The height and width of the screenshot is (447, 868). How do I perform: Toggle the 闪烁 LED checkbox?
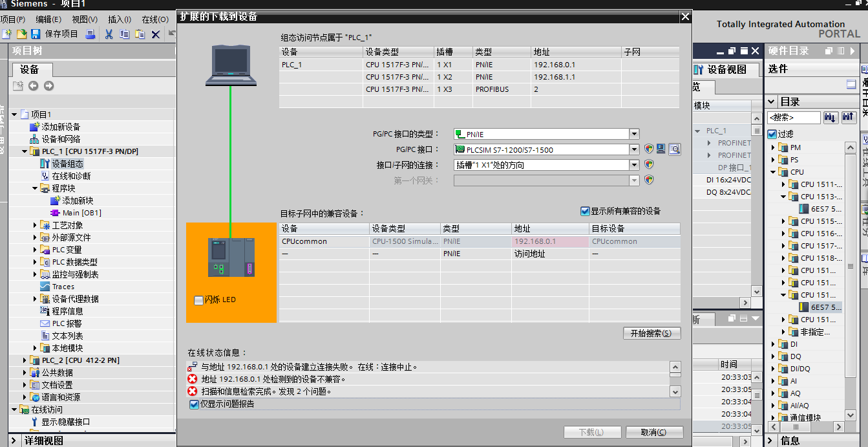pyautogui.click(x=198, y=300)
